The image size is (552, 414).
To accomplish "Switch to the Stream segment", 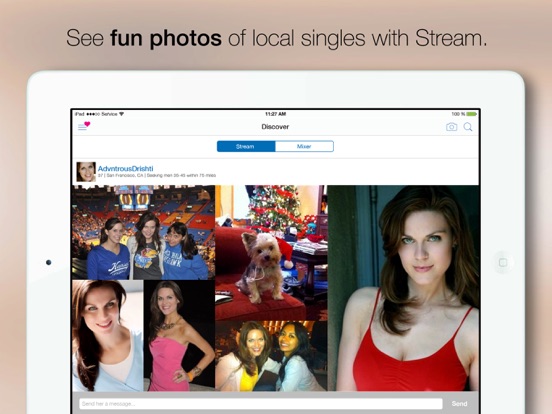I will tap(246, 146).
